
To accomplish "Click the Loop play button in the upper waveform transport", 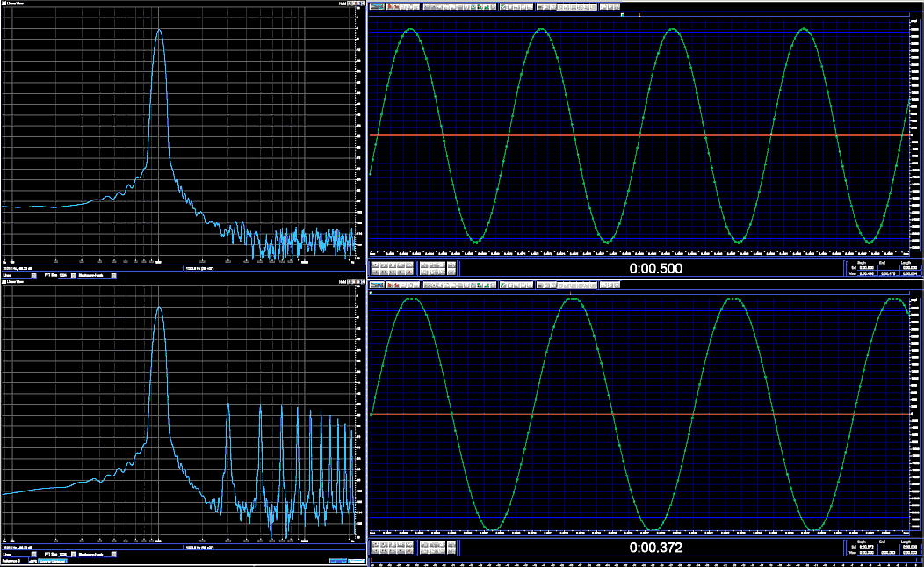I will click(x=409, y=265).
